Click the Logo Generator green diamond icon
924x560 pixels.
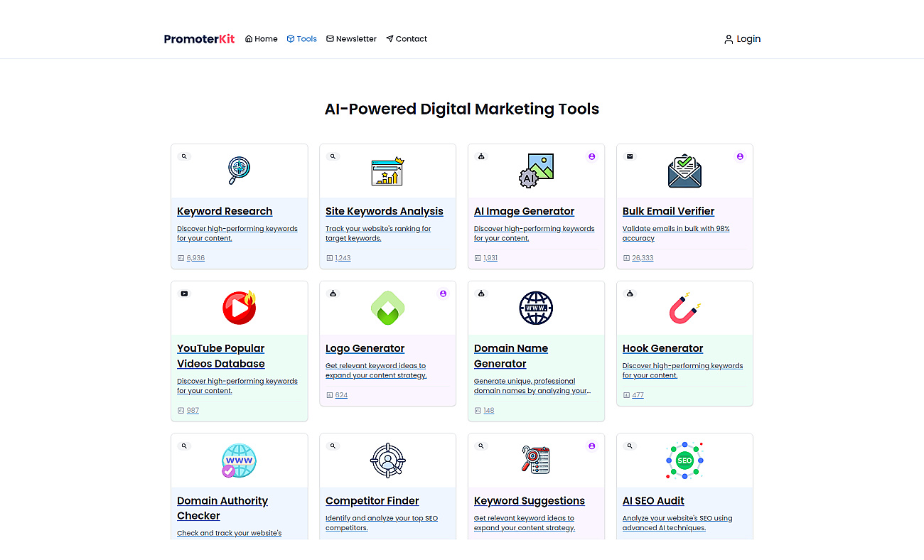(x=387, y=308)
